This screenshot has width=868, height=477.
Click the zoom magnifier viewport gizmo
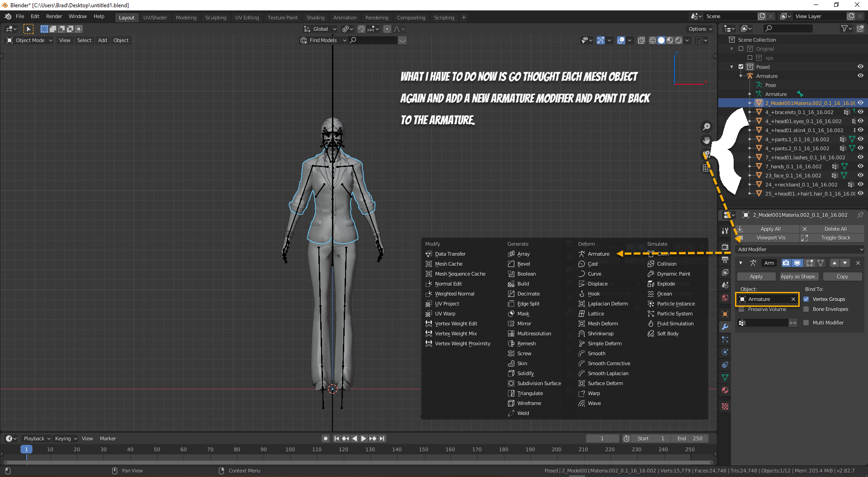(x=706, y=127)
